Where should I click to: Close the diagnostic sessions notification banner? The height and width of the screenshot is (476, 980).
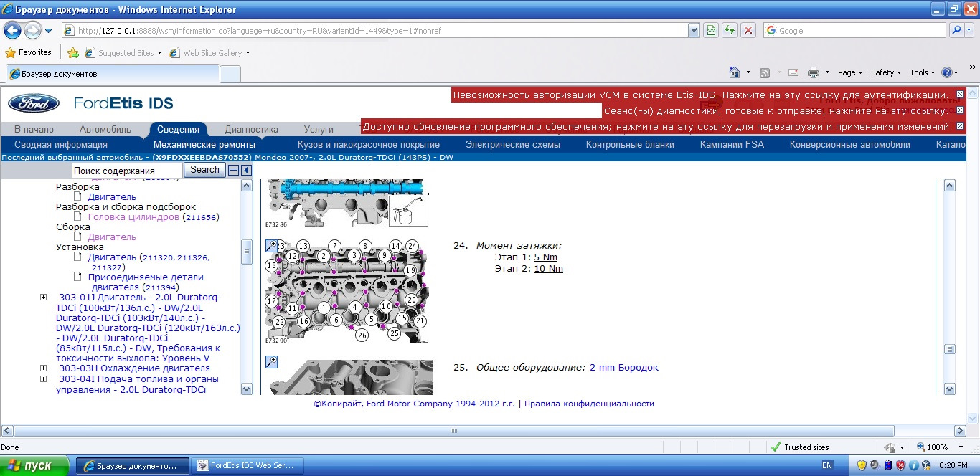[x=961, y=110]
